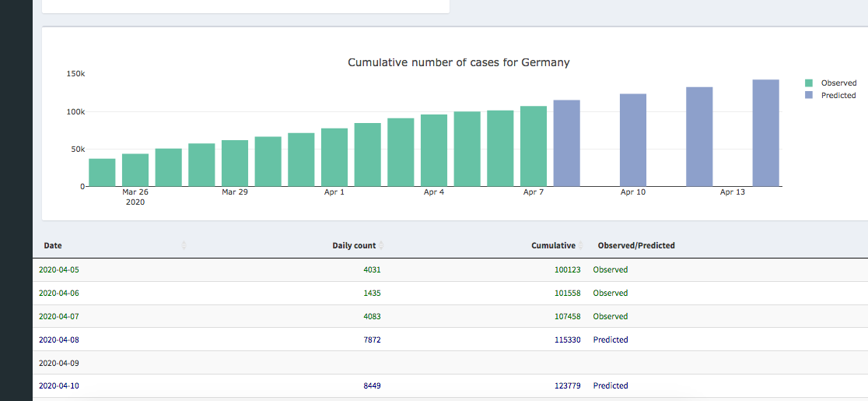
Task: Click cumulative value 123779
Action: (567, 386)
